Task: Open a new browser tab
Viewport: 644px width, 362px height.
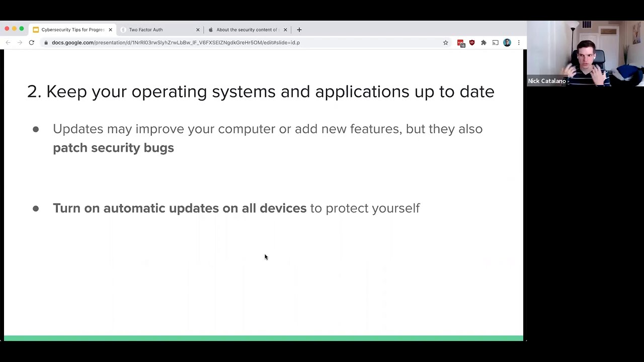Action: tap(299, 30)
